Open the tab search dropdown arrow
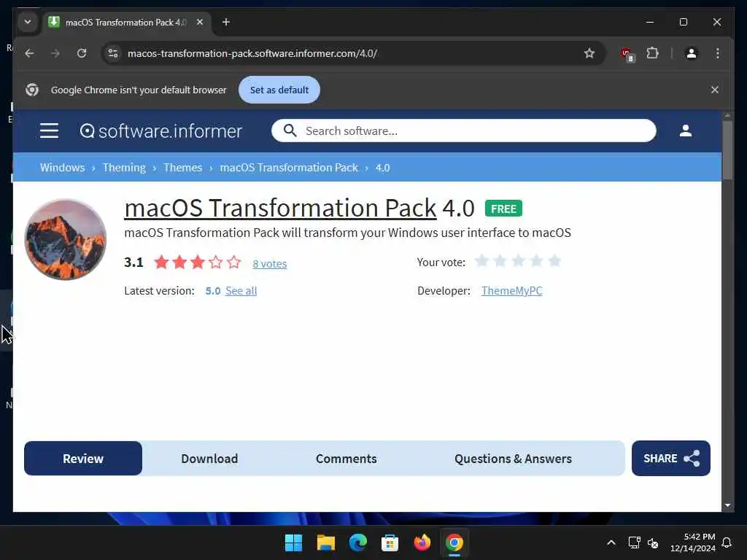747x560 pixels. tap(28, 23)
